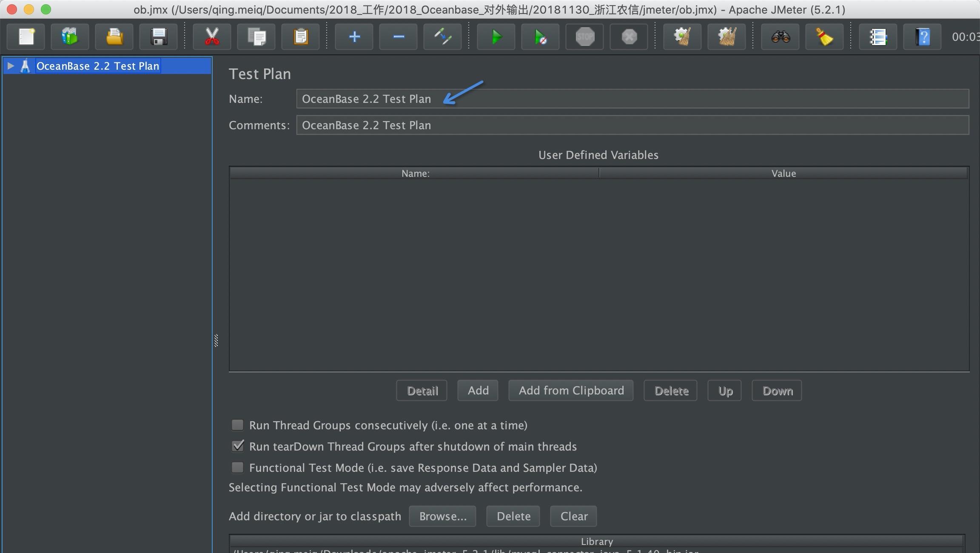Focus the test plan Name field
This screenshot has height=553, width=980.
(632, 99)
